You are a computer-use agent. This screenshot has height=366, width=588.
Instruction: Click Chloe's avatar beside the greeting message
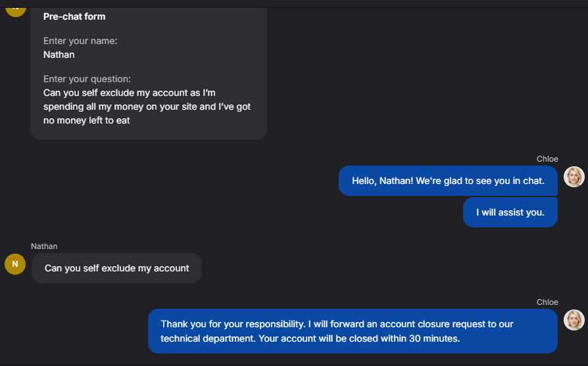click(x=574, y=177)
